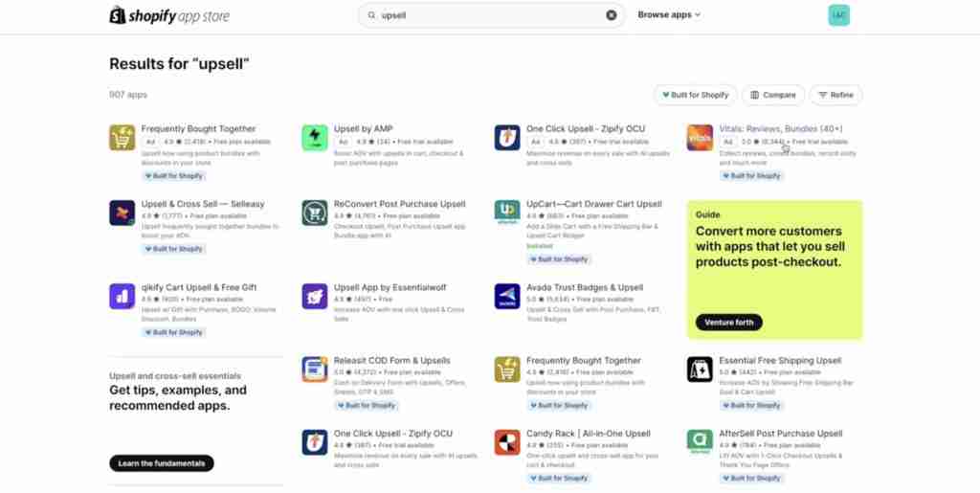Click the Vitals app icon
Viewport: 980px width, 493px height.
point(700,138)
